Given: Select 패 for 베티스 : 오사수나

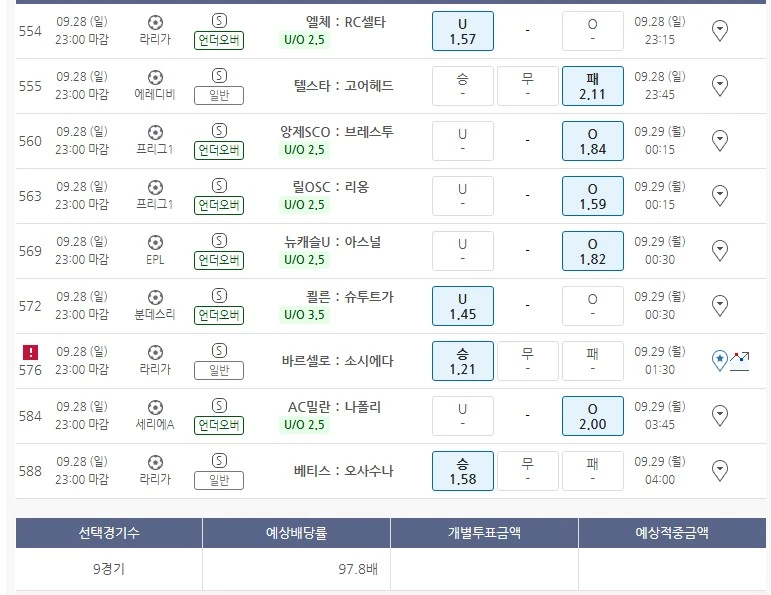Looking at the screenshot, I should [x=592, y=471].
